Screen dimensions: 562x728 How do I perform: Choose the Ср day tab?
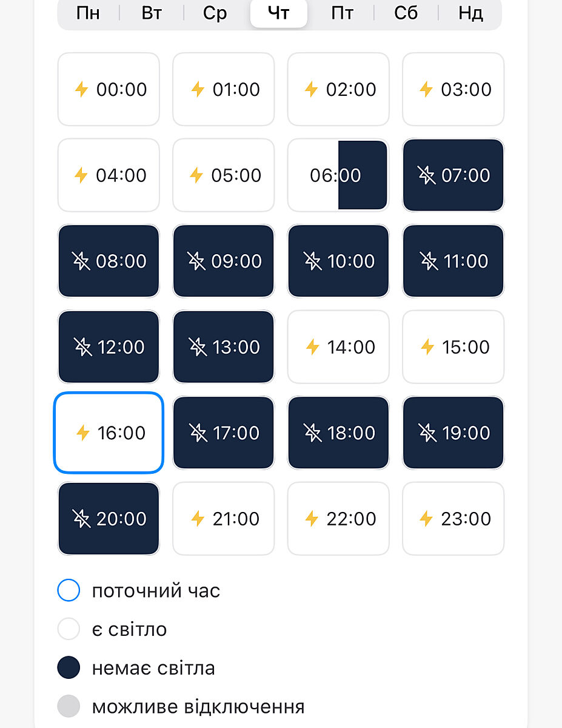pos(215,13)
